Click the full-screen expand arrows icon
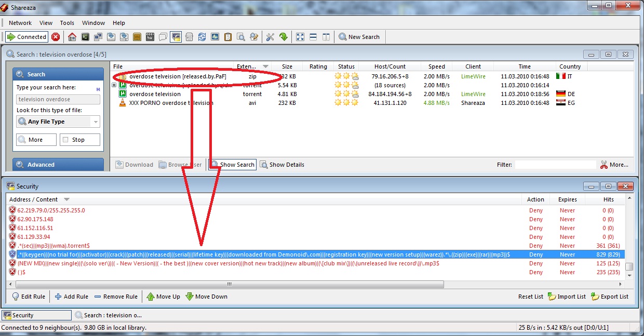This screenshot has height=336, width=644. [300, 37]
